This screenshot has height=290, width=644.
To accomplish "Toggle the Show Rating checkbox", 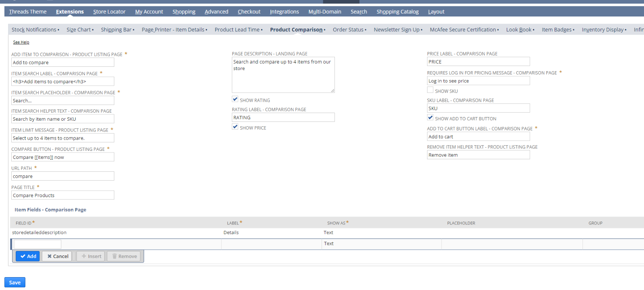I will [x=235, y=99].
